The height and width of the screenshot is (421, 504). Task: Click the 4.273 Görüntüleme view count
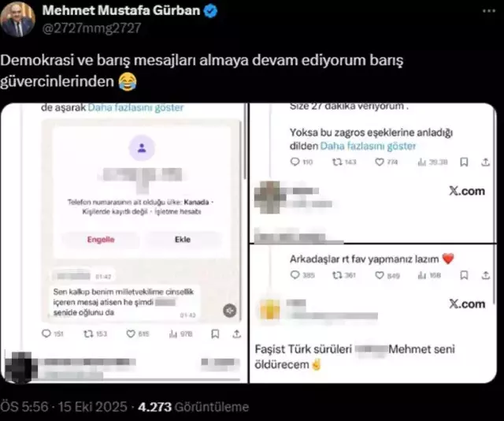194,407
